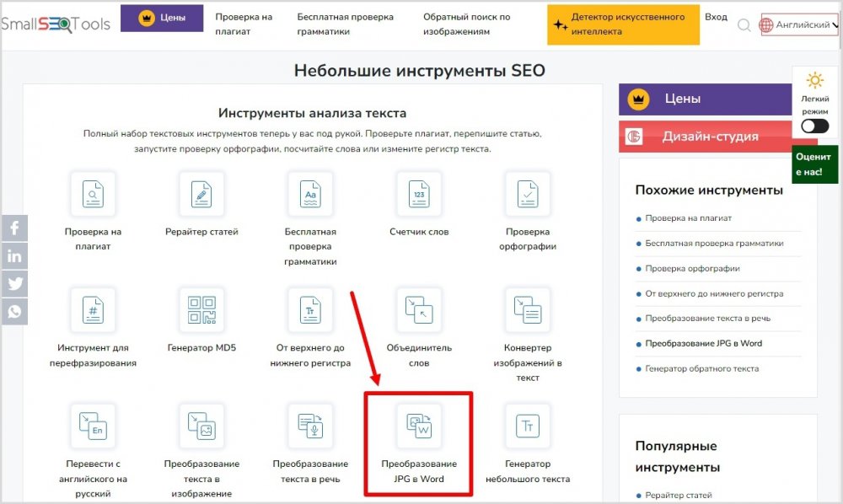The image size is (843, 504).
Task: Share via the LinkedIn sidebar icon
Action: click(14, 255)
